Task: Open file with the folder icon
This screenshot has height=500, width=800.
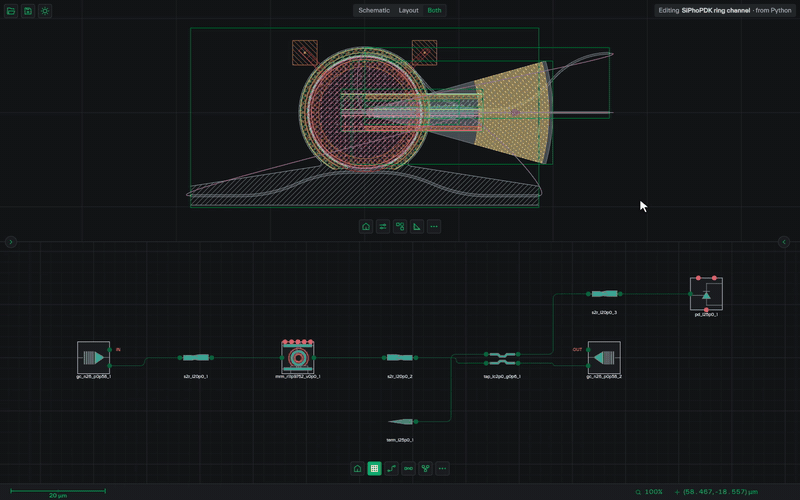Action: tap(11, 11)
